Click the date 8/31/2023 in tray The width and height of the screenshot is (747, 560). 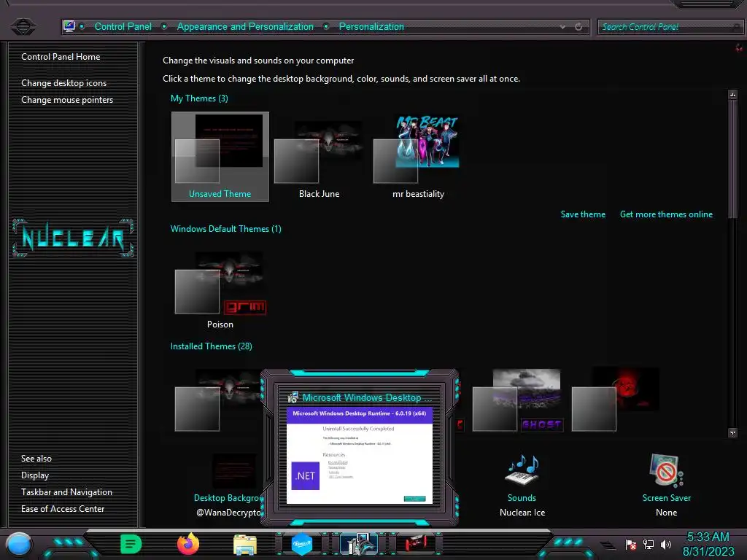[x=708, y=551]
